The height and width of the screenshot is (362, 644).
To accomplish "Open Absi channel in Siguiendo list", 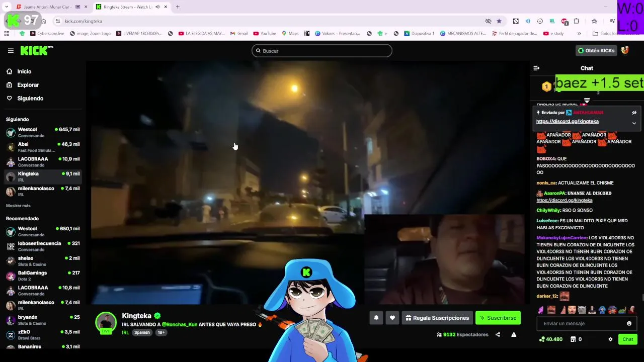I will click(x=43, y=147).
